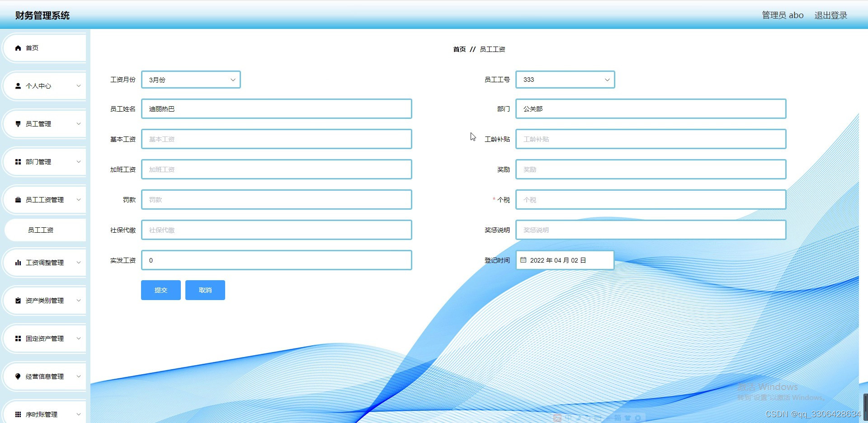Click the icon beside 员工管理
The image size is (868, 423).
click(x=18, y=124)
